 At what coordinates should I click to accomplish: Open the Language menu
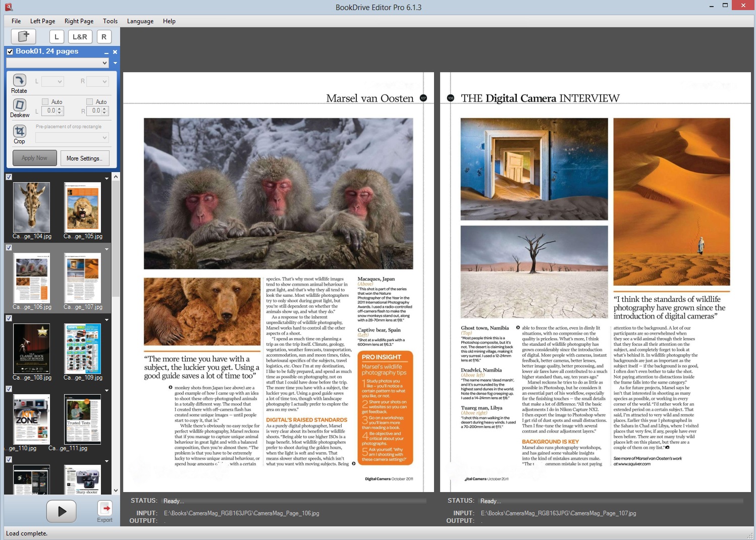140,21
